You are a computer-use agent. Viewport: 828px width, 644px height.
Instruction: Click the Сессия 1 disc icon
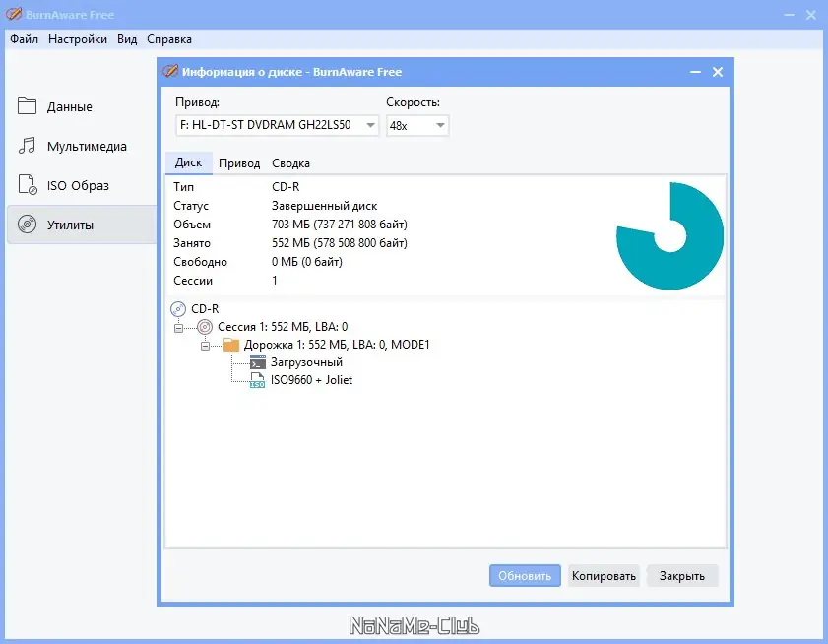(x=205, y=327)
